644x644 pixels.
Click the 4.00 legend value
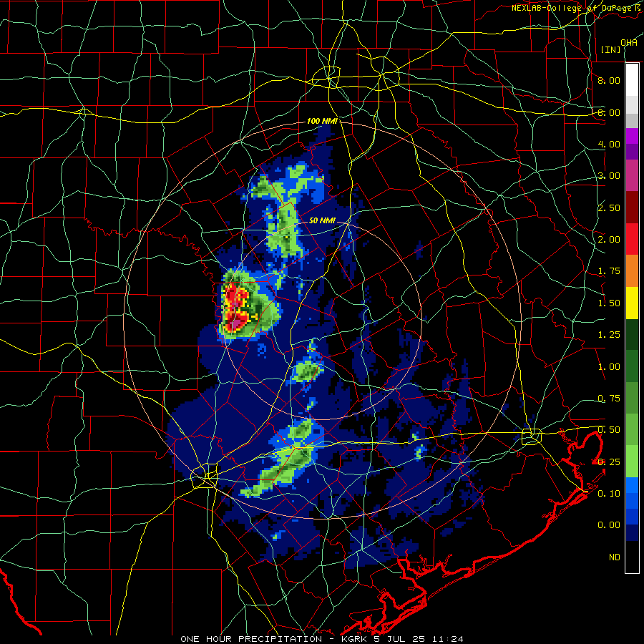609,144
